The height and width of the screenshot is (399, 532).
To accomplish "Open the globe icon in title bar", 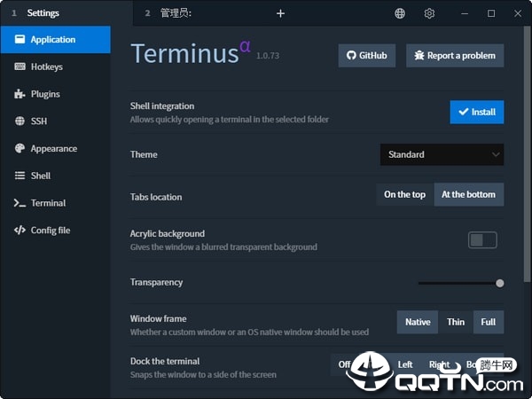I will point(400,13).
